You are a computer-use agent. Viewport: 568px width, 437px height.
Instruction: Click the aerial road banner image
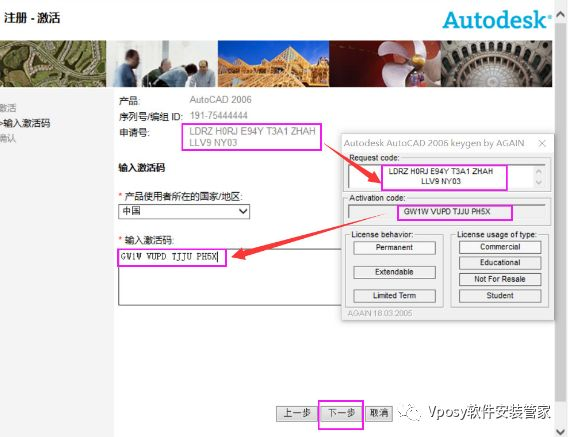click(x=53, y=63)
